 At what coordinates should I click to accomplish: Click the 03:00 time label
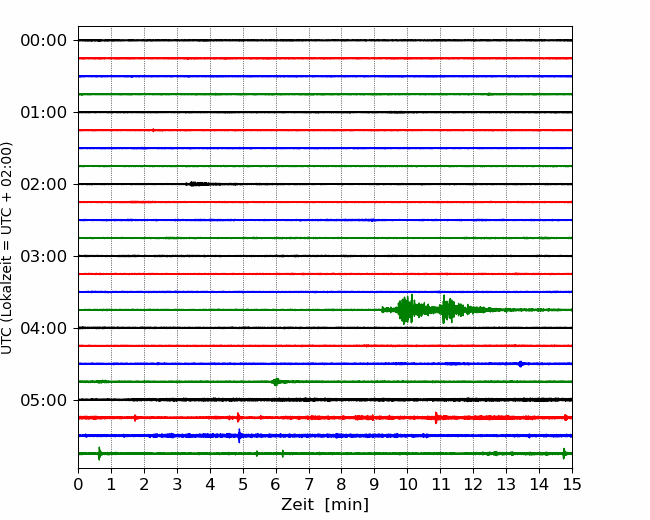(44, 256)
